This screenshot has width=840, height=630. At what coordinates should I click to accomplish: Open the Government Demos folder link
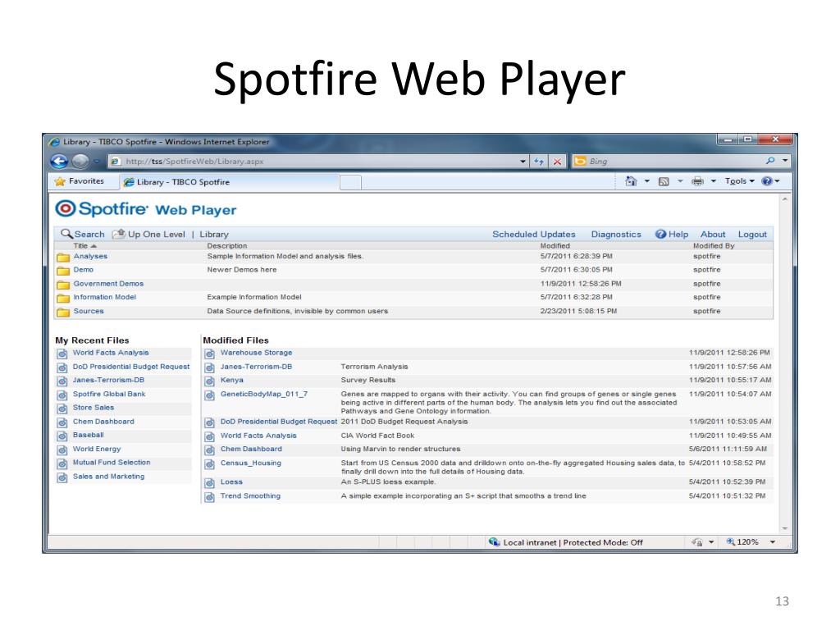(108, 283)
